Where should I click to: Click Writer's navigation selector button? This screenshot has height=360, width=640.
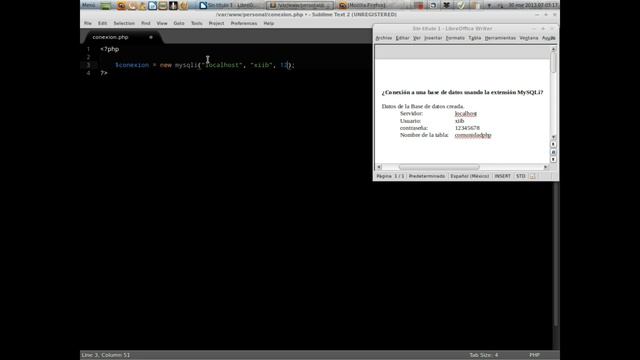(553, 152)
